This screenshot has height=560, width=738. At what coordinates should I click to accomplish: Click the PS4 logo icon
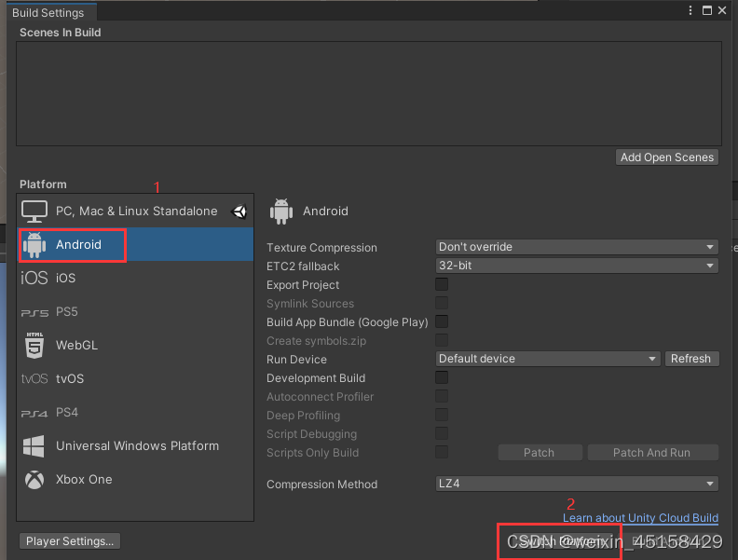click(x=34, y=413)
